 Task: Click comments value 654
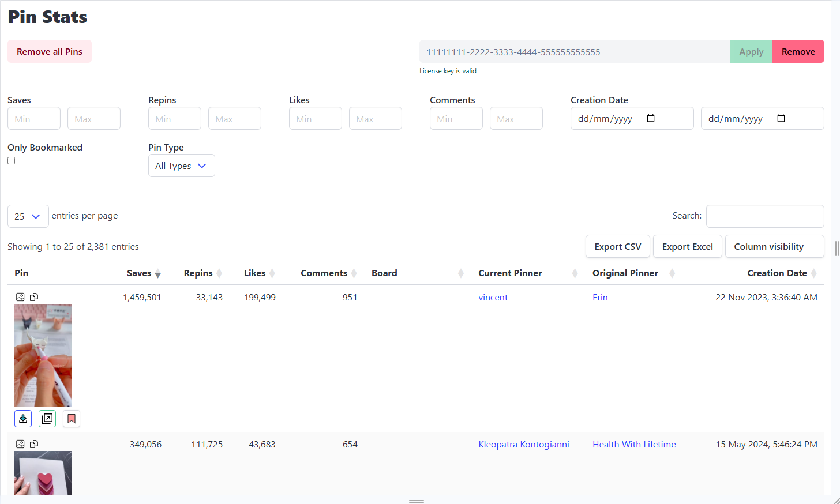click(x=350, y=445)
